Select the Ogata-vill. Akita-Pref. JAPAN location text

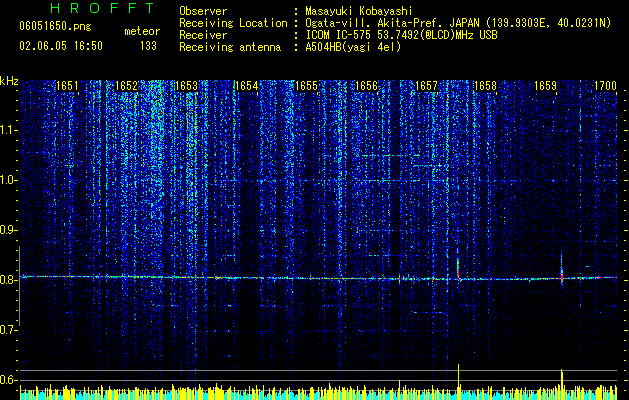click(x=458, y=23)
